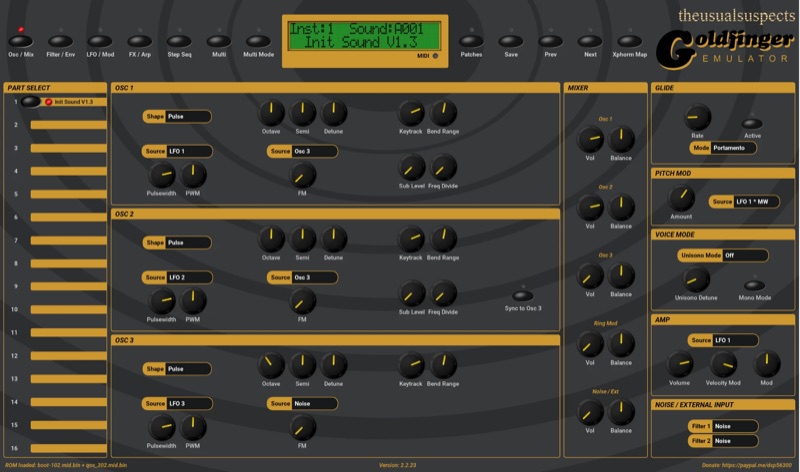Click the OSC 1 Sub Level knob

(411, 167)
